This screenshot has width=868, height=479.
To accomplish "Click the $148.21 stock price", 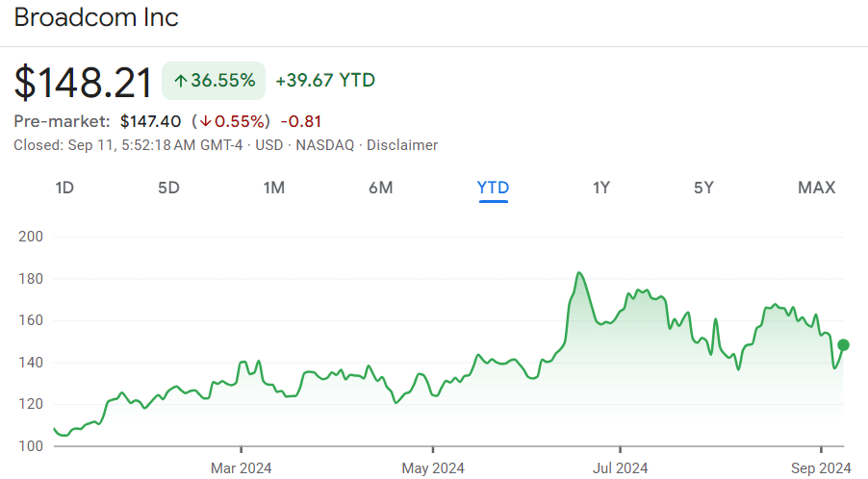I will [x=83, y=83].
